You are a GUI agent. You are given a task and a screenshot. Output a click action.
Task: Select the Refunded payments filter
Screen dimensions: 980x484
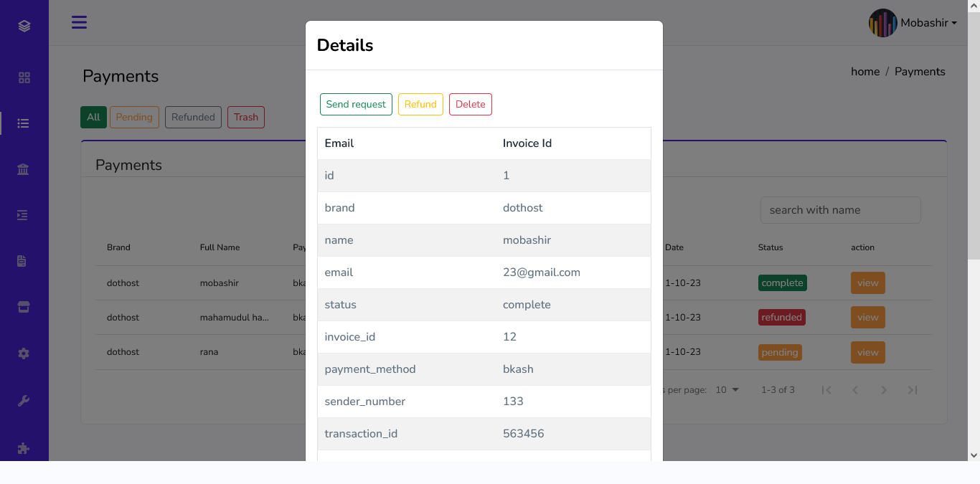[x=193, y=117]
